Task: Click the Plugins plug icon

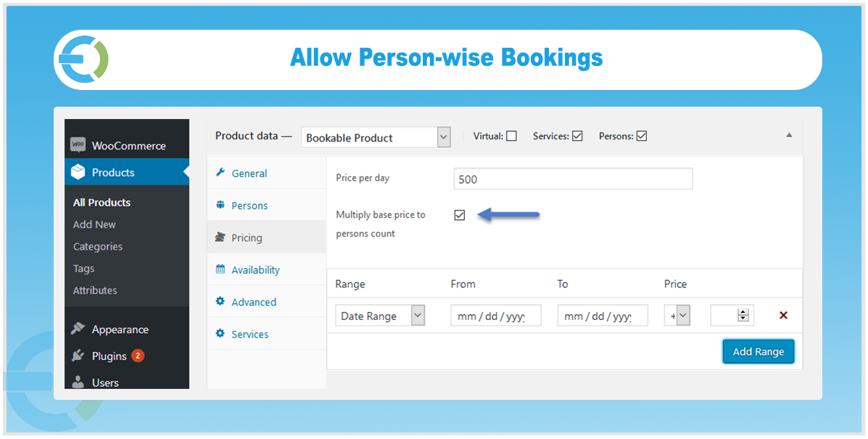Action: click(78, 356)
